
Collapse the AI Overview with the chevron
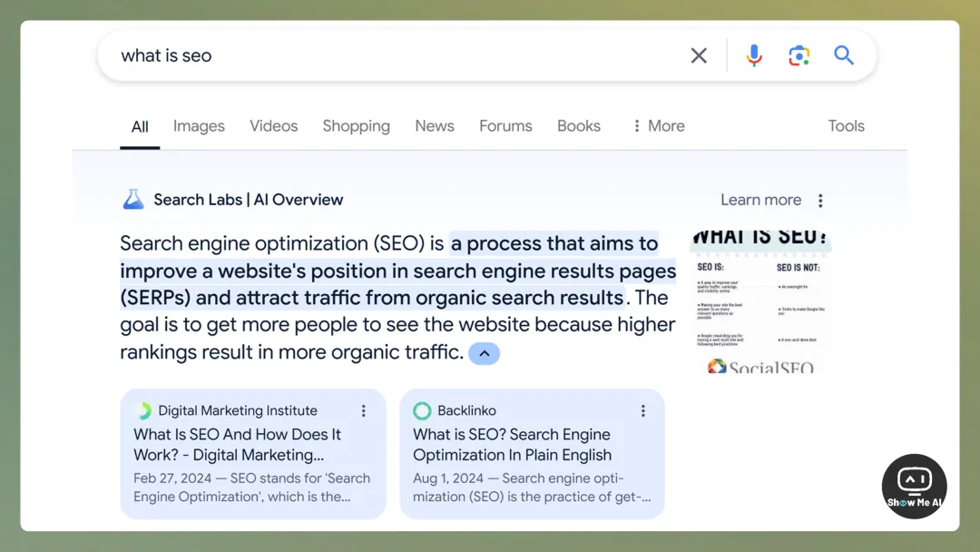pyautogui.click(x=485, y=353)
